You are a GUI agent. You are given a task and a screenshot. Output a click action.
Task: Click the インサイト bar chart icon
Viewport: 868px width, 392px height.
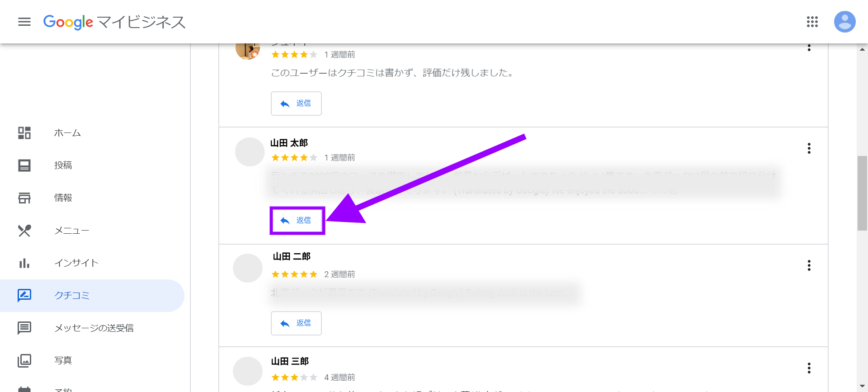click(24, 263)
